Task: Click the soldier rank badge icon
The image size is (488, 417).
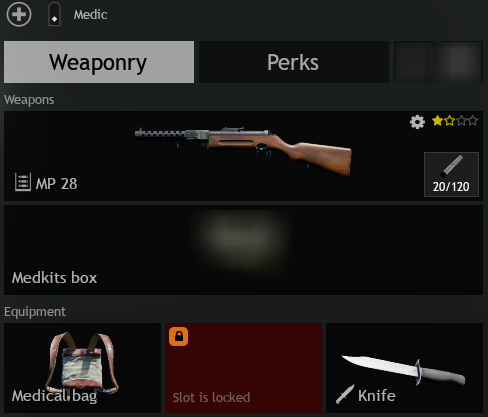Action: coord(54,14)
